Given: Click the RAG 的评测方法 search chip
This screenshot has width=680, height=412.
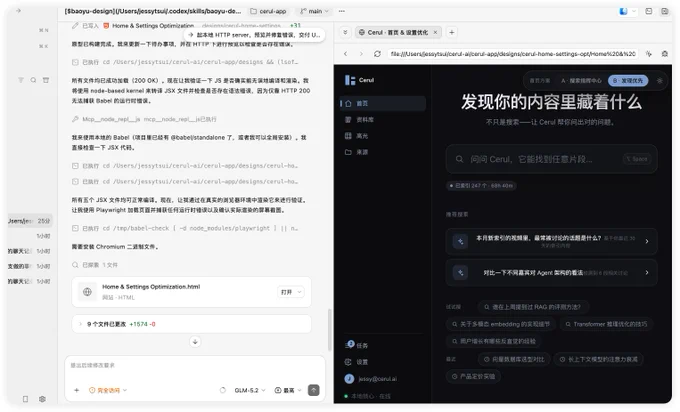Looking at the screenshot, I should pos(533,307).
